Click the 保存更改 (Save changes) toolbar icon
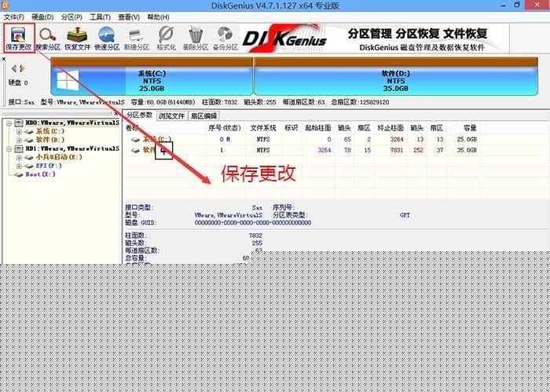The width and height of the screenshot is (550, 392). click(19, 38)
